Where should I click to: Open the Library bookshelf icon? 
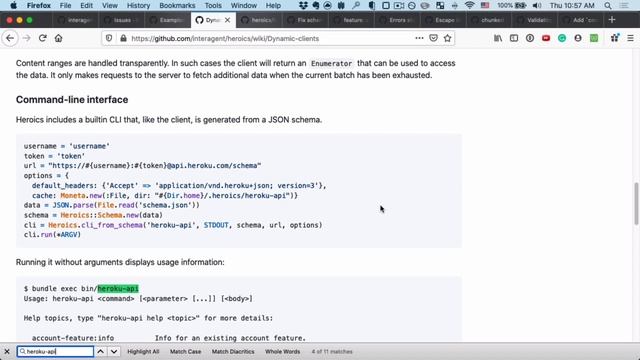[x=498, y=38]
